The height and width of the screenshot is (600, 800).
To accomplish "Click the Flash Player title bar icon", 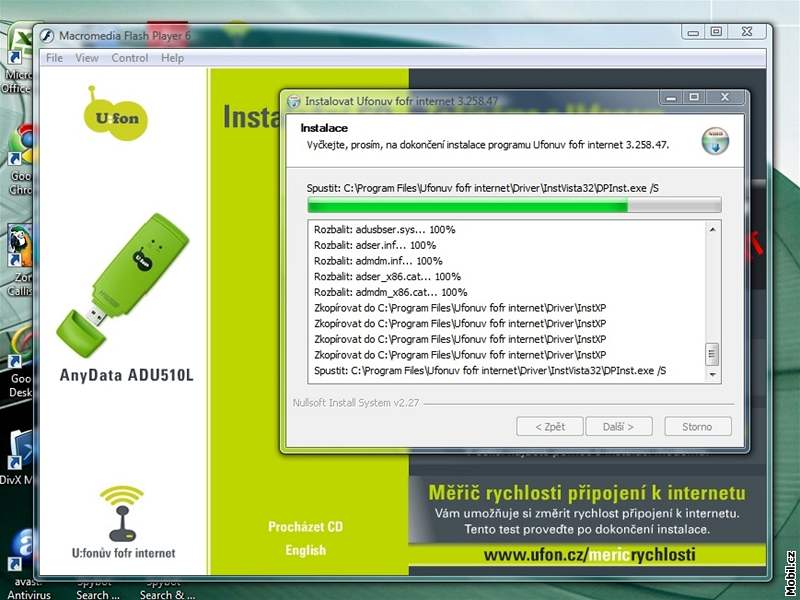I will pos(47,36).
